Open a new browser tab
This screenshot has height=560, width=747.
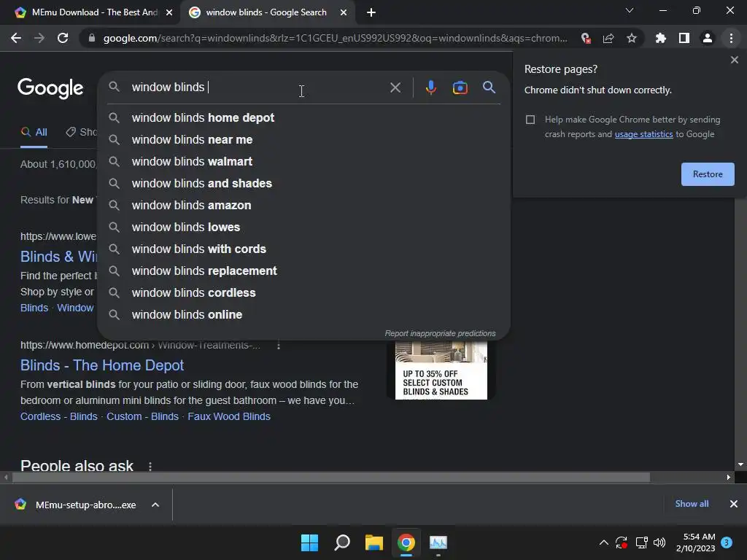(371, 12)
